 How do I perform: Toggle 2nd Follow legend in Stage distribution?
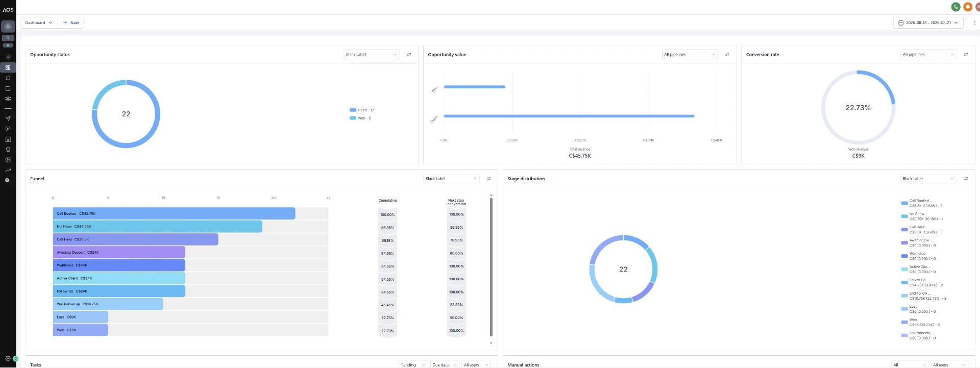pyautogui.click(x=924, y=296)
